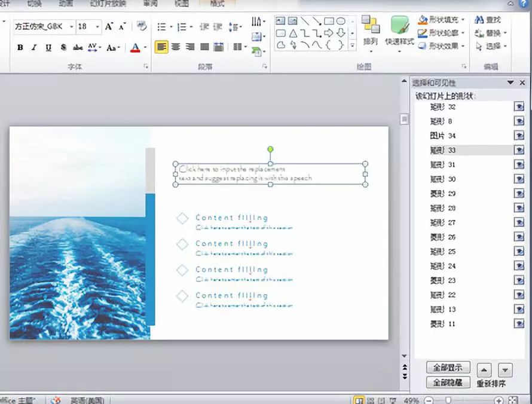The height and width of the screenshot is (404, 532).
Task: Justify the paragraph text
Action: (x=204, y=47)
